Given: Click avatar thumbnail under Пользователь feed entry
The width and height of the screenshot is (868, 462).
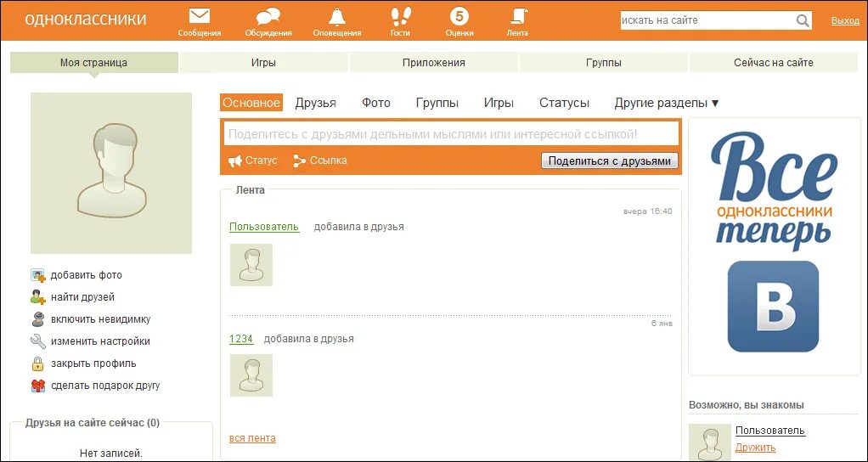Looking at the screenshot, I should click(251, 265).
